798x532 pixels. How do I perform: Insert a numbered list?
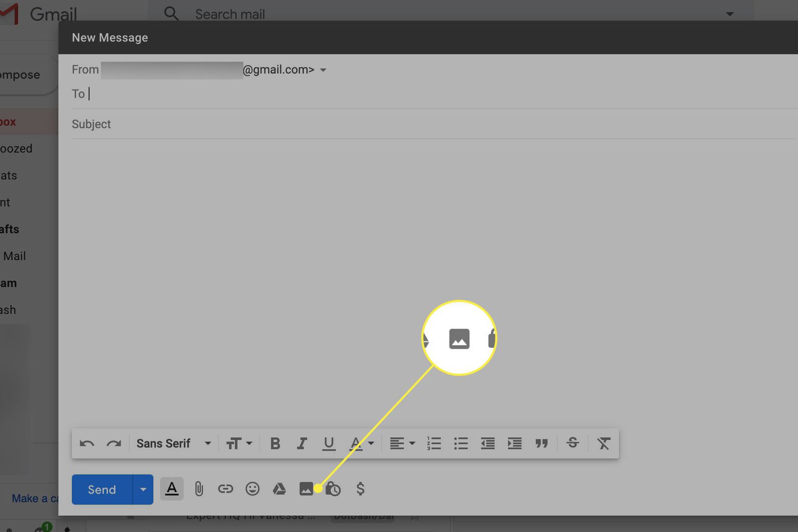(x=434, y=443)
